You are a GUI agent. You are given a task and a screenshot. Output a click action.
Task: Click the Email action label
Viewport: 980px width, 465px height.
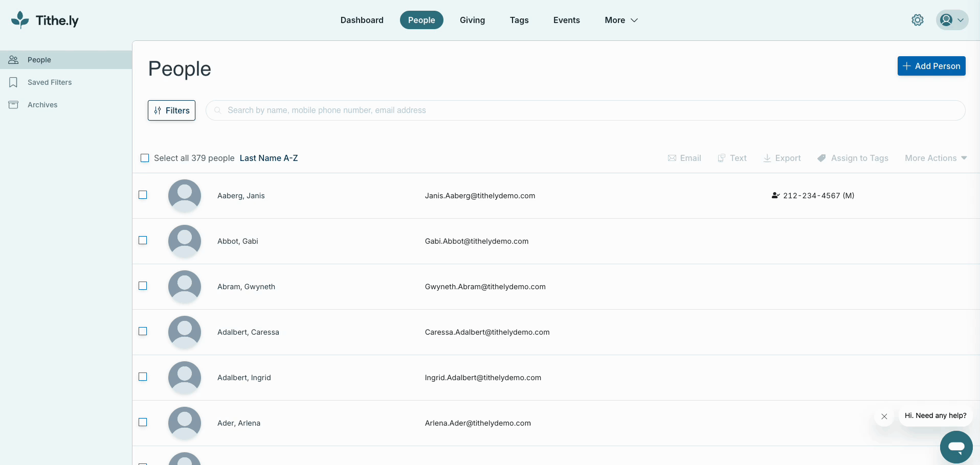pyautogui.click(x=691, y=158)
